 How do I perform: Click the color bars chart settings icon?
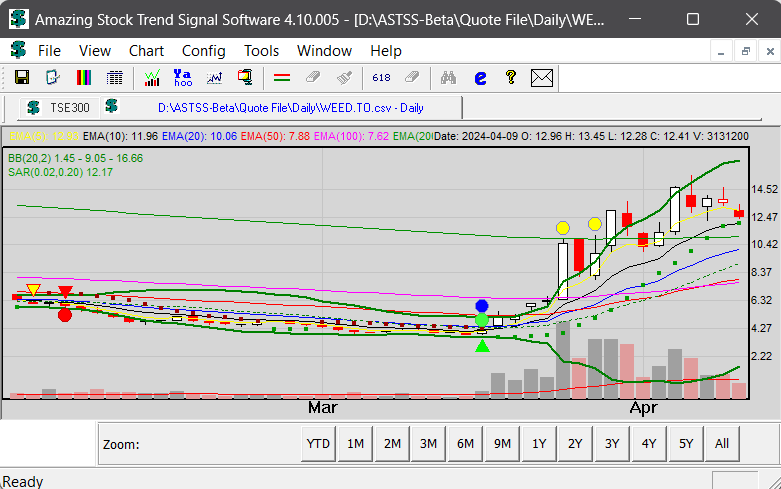point(85,77)
